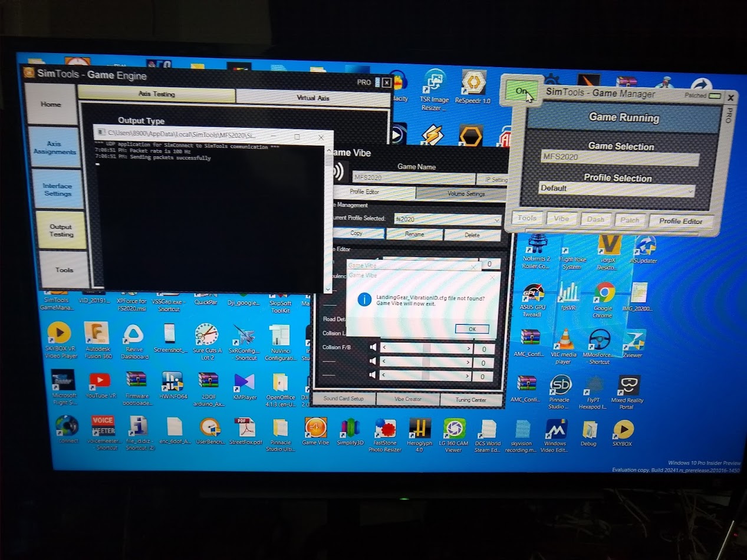
Task: Launch the SKYBOX shortcut icon
Action: [x=622, y=433]
